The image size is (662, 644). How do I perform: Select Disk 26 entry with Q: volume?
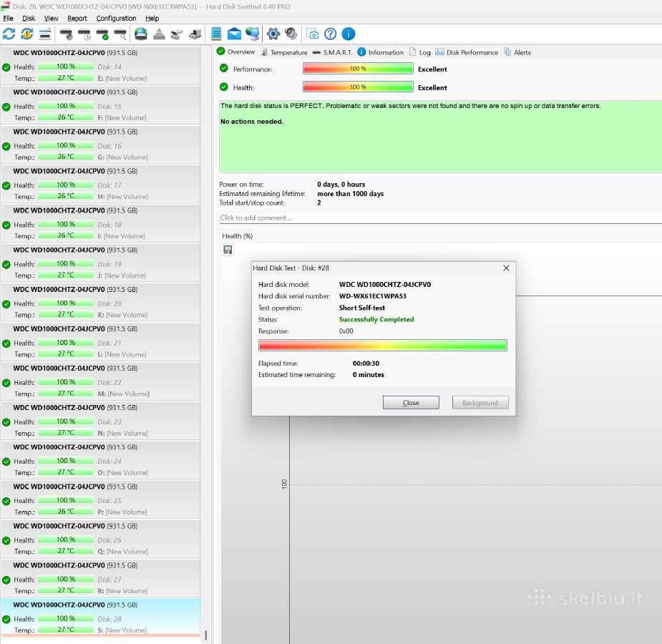(100, 539)
